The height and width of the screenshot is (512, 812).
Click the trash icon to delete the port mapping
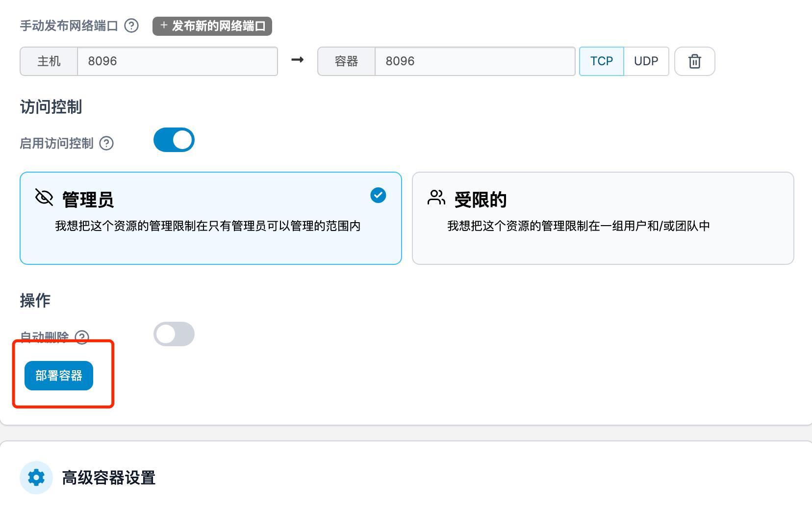[694, 61]
